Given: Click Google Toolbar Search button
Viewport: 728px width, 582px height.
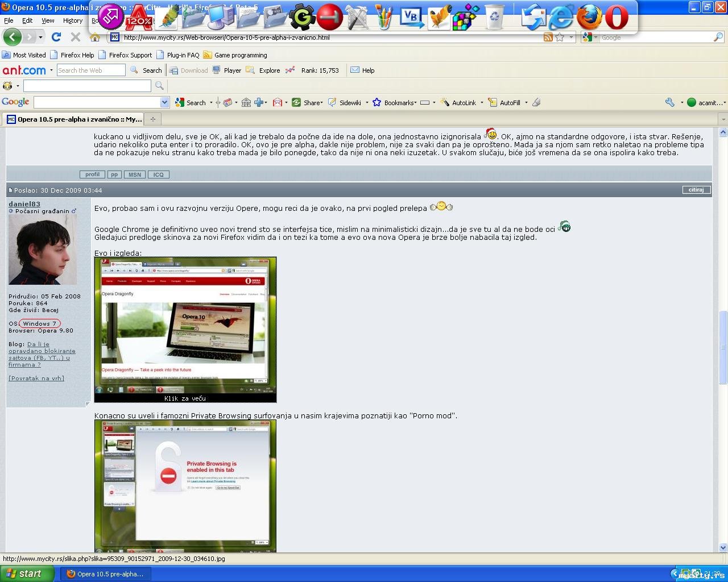Looking at the screenshot, I should tap(191, 102).
